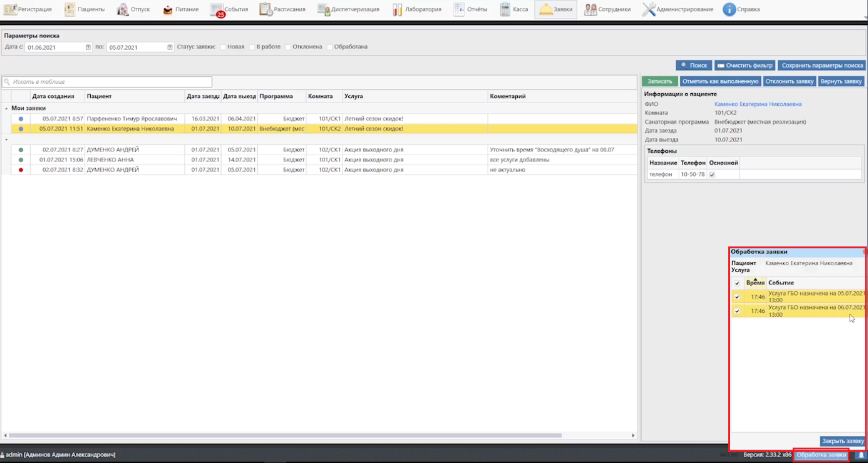The height and width of the screenshot is (463, 868).
Task: Open the 'по' date calendar dropdown
Action: (x=170, y=47)
